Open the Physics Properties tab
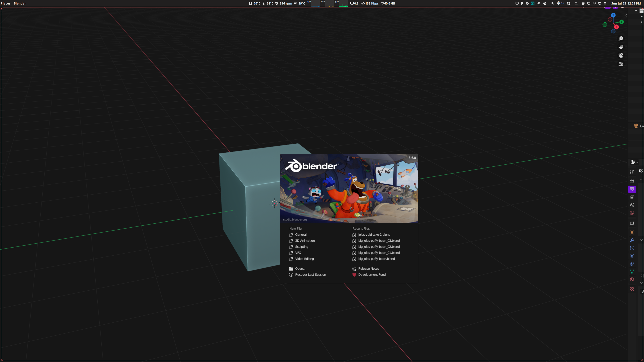Screen dimensions: 644x362 point(632,256)
